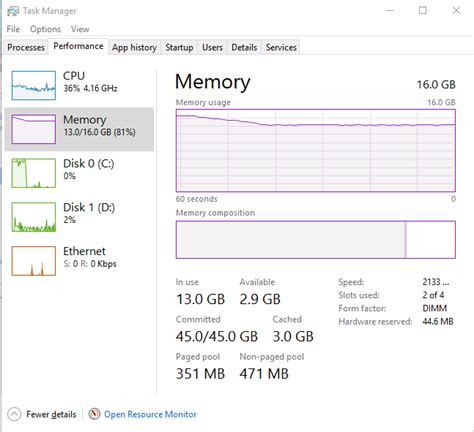
Task: Close the Task Manager window
Action: click(x=456, y=11)
